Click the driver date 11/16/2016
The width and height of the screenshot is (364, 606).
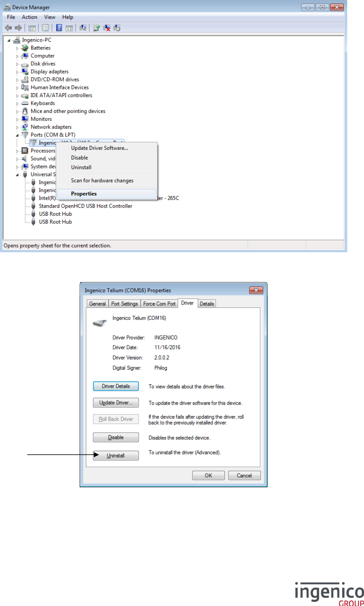click(x=167, y=347)
